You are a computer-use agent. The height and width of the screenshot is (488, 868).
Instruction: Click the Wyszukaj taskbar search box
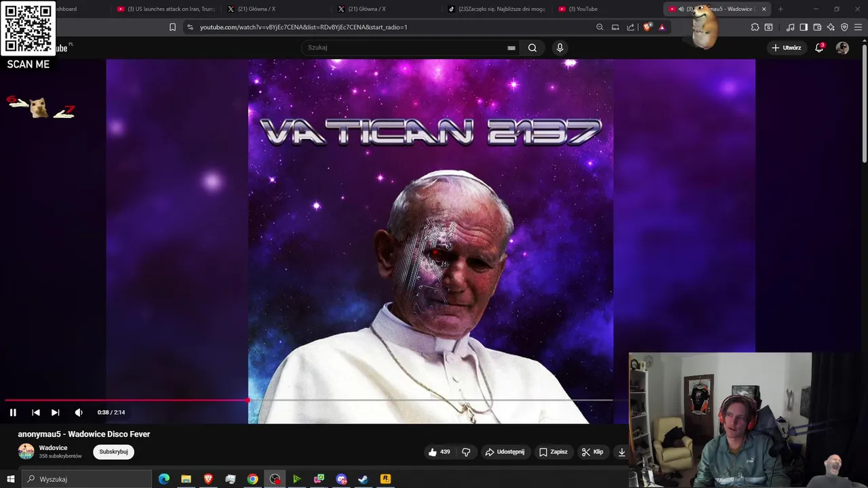tap(87, 479)
